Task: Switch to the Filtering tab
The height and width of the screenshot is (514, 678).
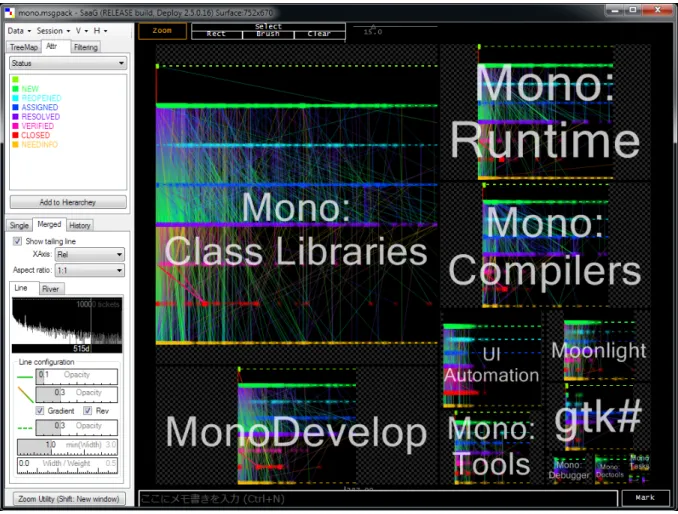Action: coord(86,47)
